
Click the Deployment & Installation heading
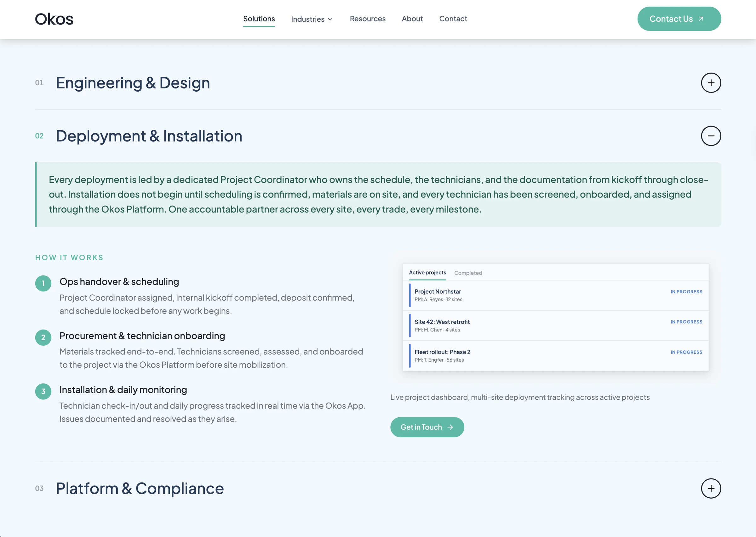[x=149, y=136]
